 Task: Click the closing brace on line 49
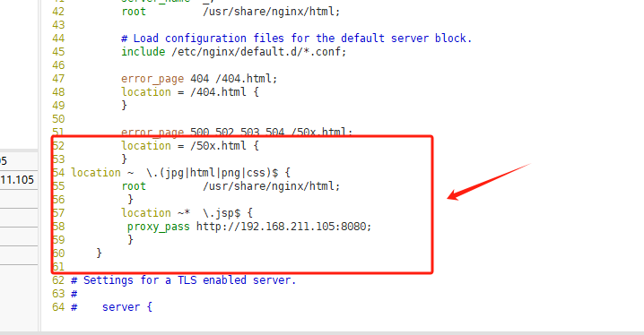pyautogui.click(x=124, y=106)
